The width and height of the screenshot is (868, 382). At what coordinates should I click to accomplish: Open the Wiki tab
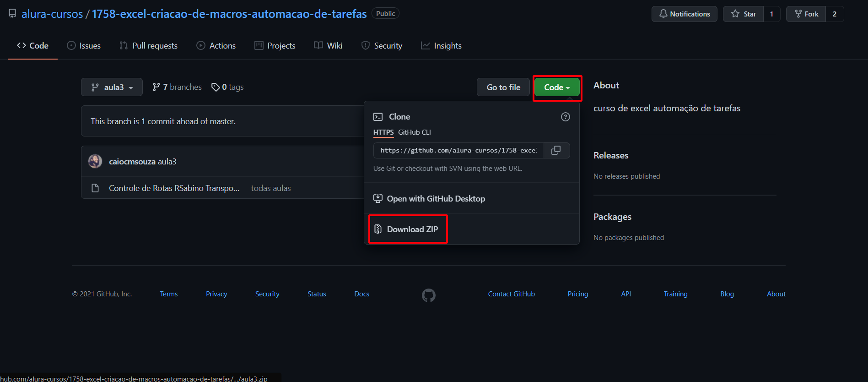pyautogui.click(x=328, y=46)
